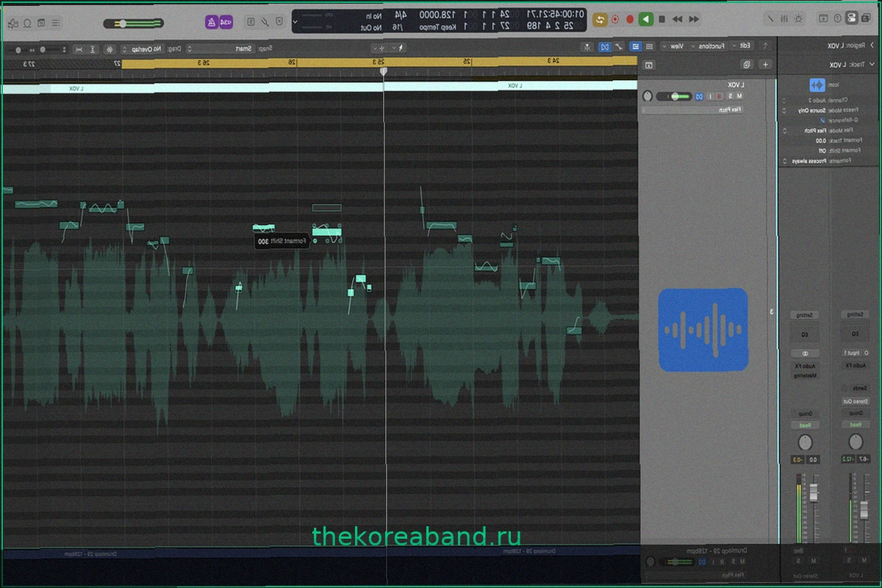Toggle the purple Metronome button
882x588 pixels.
point(211,22)
